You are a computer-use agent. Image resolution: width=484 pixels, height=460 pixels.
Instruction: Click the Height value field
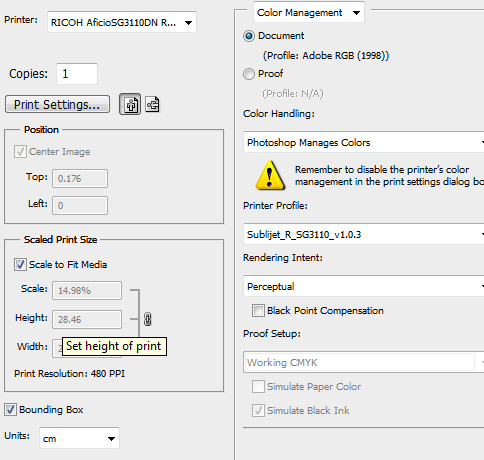(87, 319)
